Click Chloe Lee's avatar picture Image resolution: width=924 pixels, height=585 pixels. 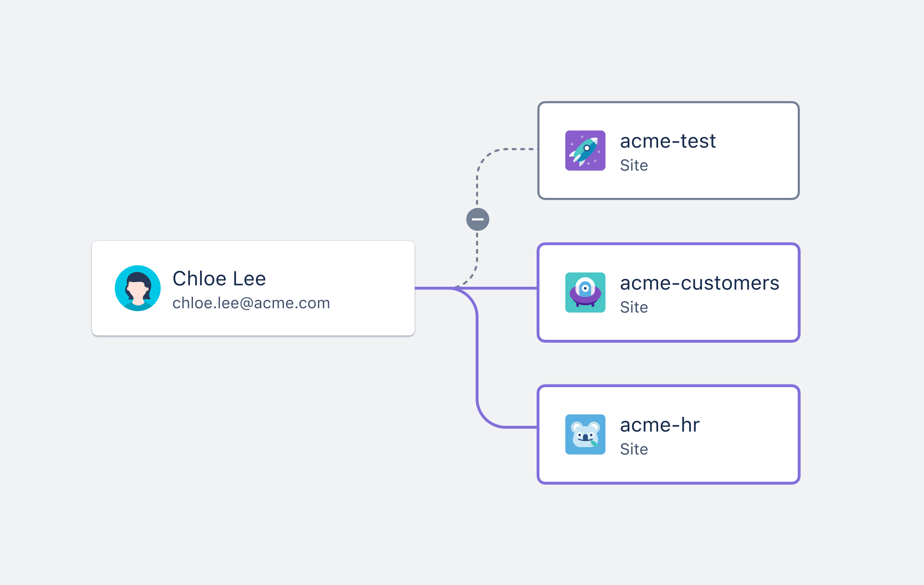coord(138,288)
